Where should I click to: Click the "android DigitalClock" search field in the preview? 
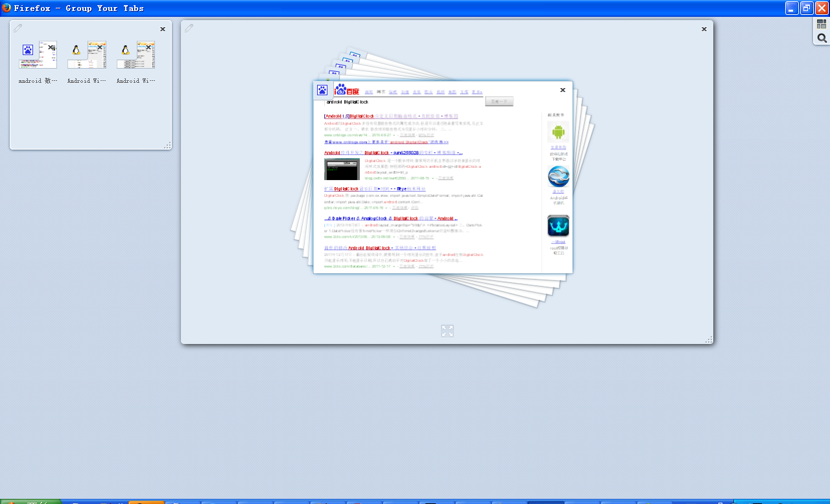404,102
